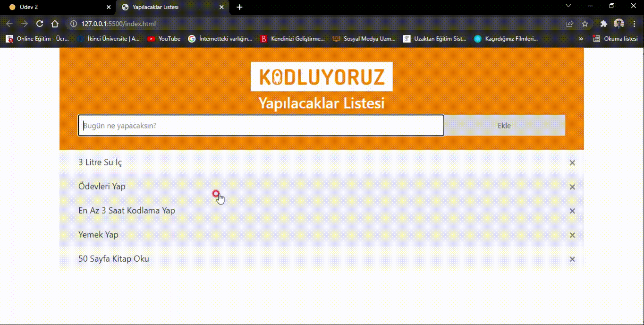Open the Chrome profile avatar
644x325 pixels.
pos(619,24)
